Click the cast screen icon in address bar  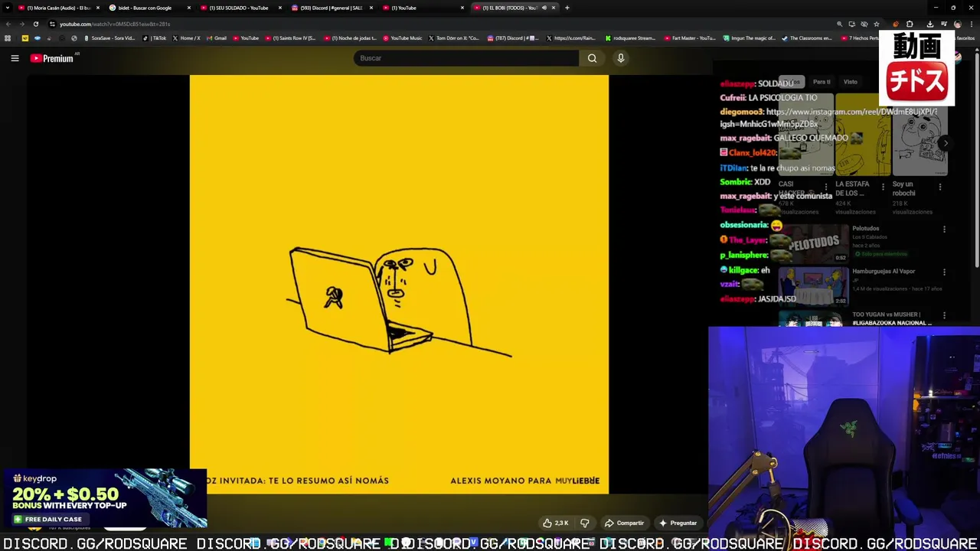[x=852, y=24]
